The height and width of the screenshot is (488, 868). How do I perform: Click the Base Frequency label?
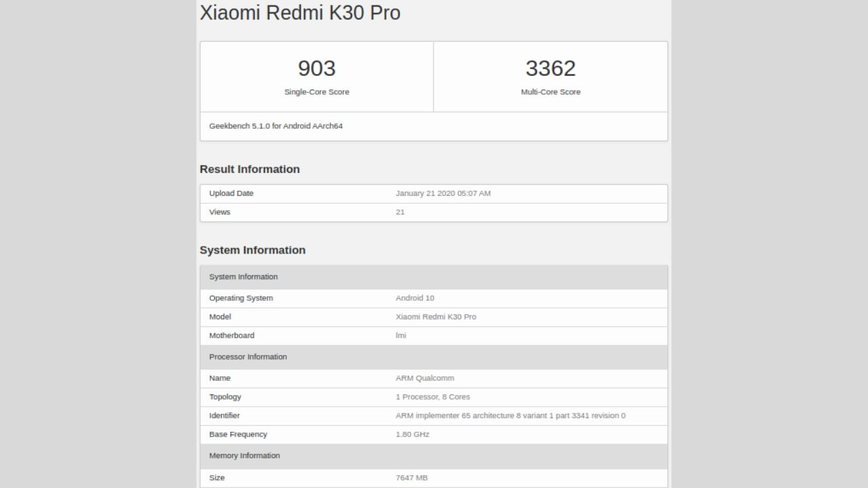tap(238, 434)
